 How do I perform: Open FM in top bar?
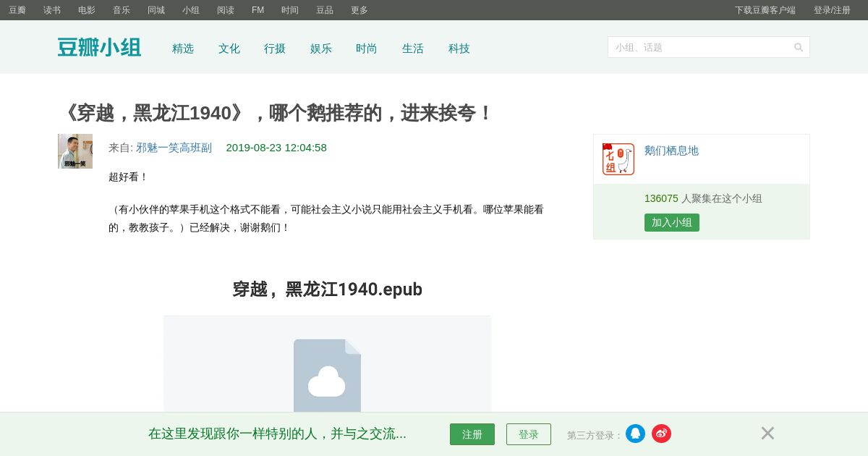click(x=258, y=10)
